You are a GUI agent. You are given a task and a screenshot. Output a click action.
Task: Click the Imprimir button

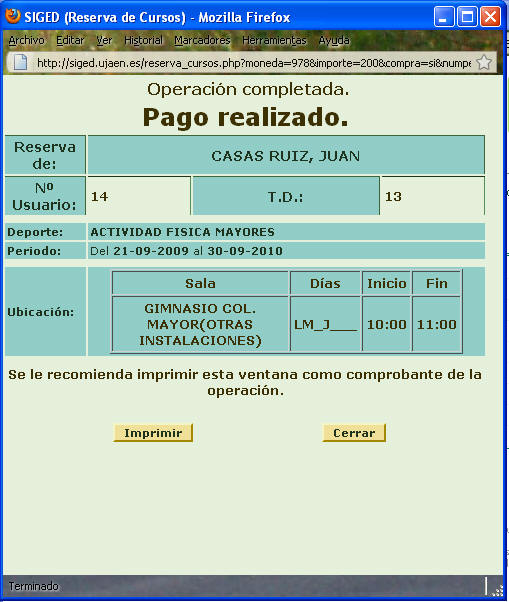(x=153, y=433)
